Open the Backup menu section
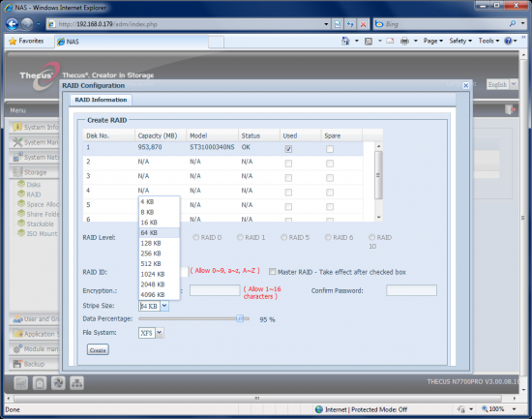Screen dimensions: 532x419 (34, 364)
